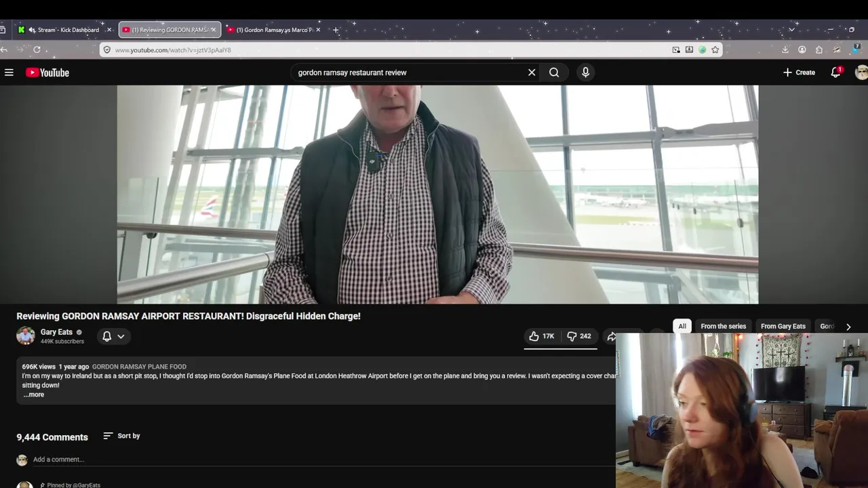Select From the series chip
The image size is (868, 488).
[x=723, y=326]
